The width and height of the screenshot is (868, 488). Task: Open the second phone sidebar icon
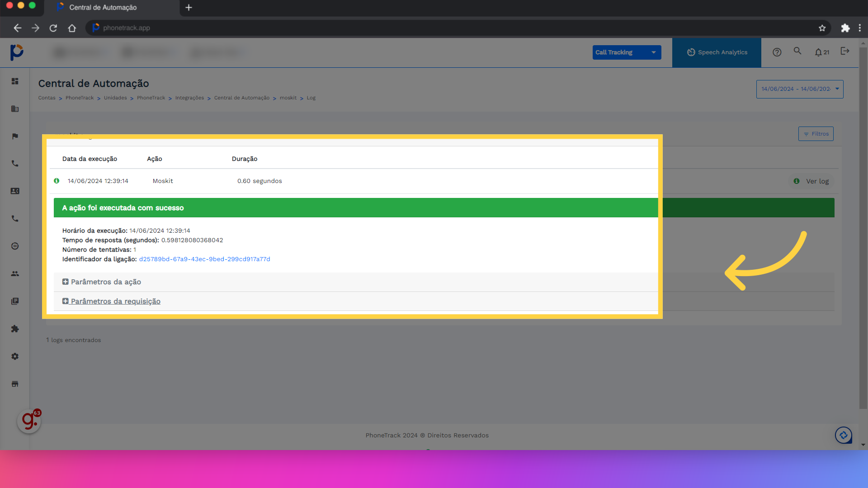[15, 219]
